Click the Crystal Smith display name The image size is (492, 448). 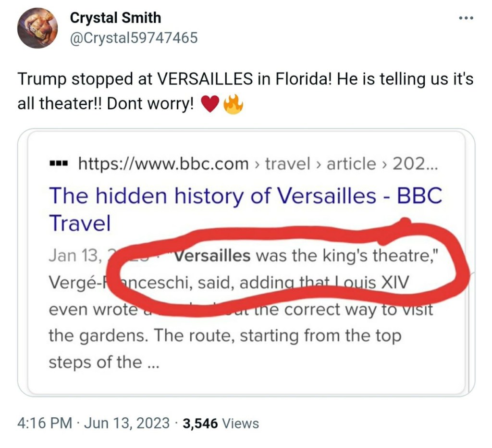(115, 18)
